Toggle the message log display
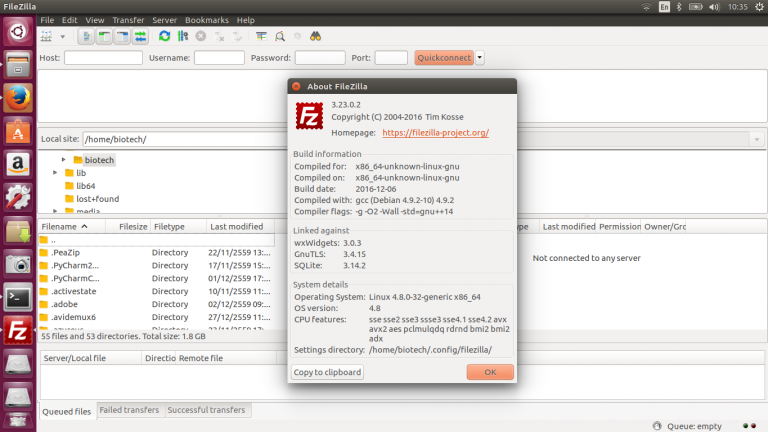 point(86,36)
